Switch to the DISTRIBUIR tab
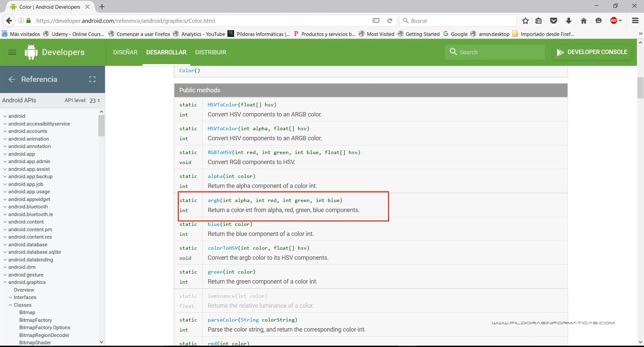 point(211,52)
